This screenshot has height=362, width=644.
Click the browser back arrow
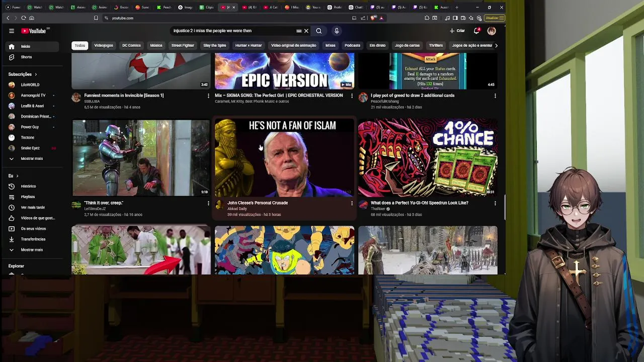8,18
